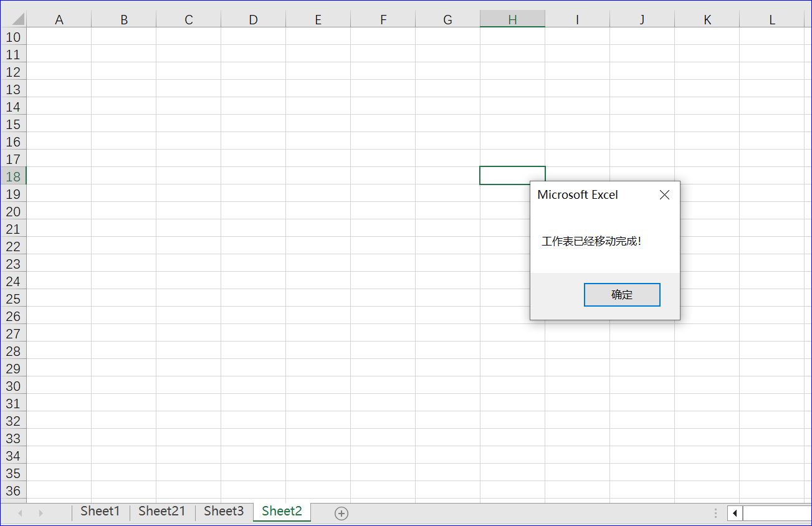Click the next sheet navigation arrow
The width and height of the screenshot is (812, 526).
[41, 514]
